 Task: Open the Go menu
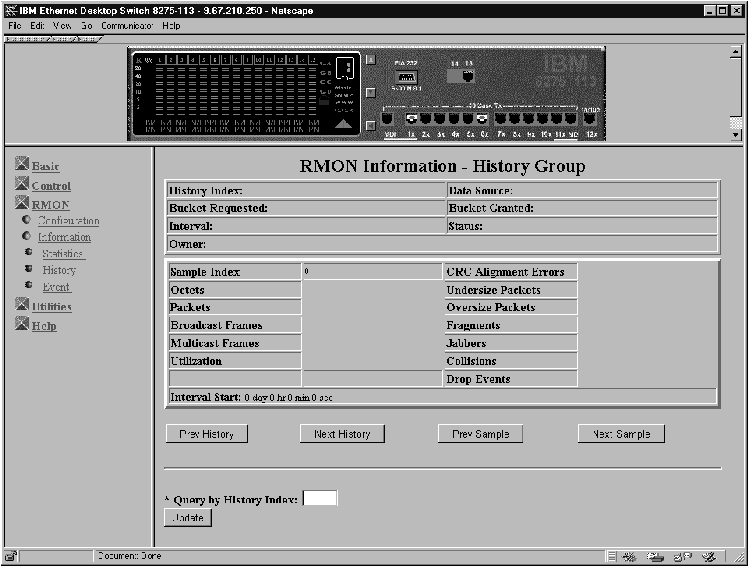pos(86,25)
